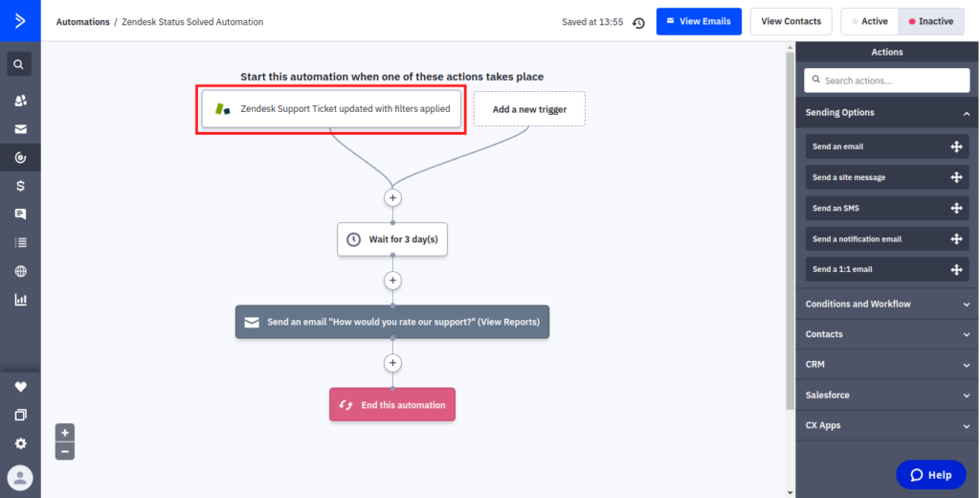Click the View Contacts button

click(x=791, y=21)
